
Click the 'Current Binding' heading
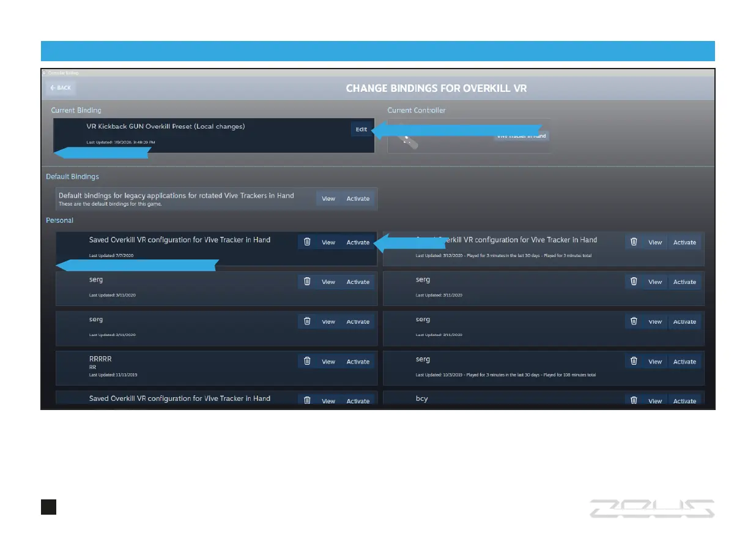pyautogui.click(x=76, y=110)
